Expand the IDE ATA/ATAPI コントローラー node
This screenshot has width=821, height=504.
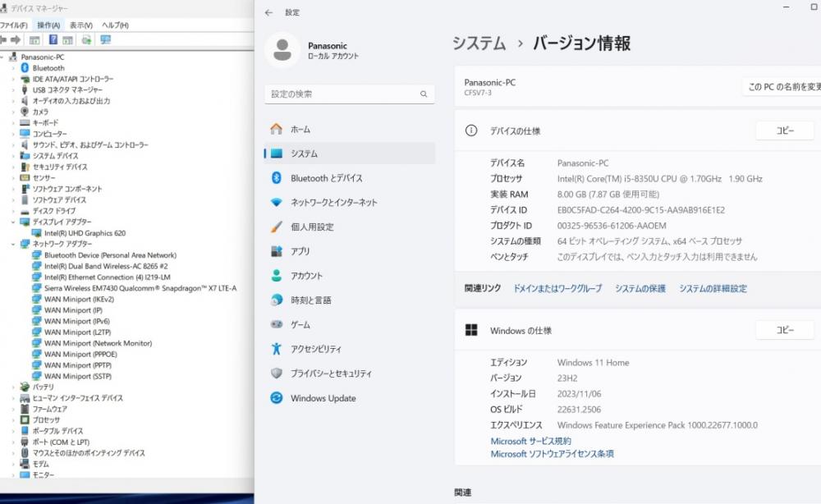click(13, 79)
